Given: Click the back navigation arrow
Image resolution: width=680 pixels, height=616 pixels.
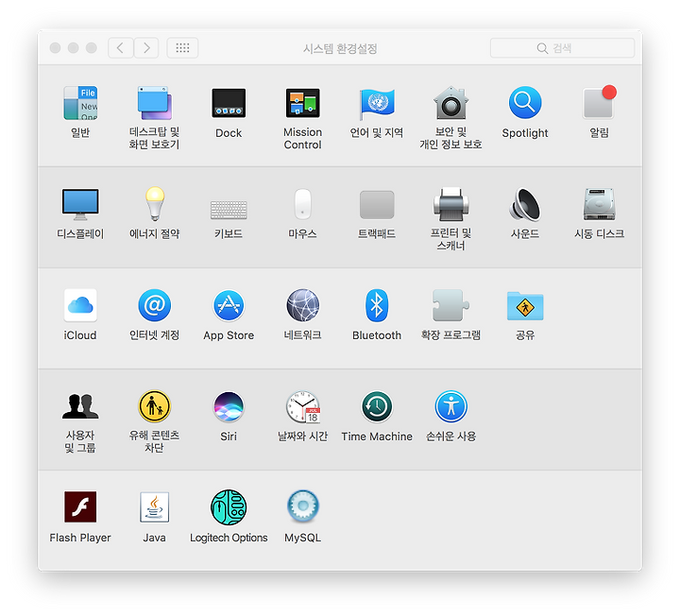Looking at the screenshot, I should pyautogui.click(x=121, y=48).
